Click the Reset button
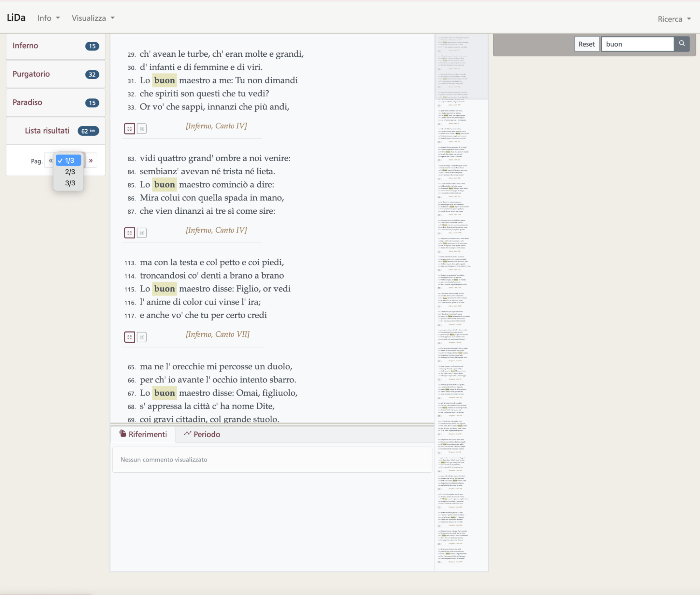The image size is (700, 595). click(586, 44)
